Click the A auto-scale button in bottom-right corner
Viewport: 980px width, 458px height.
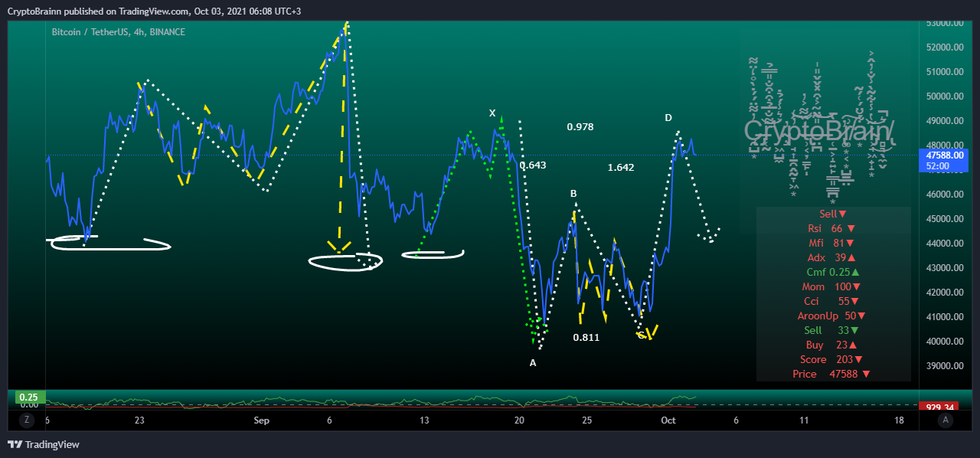[x=946, y=420]
